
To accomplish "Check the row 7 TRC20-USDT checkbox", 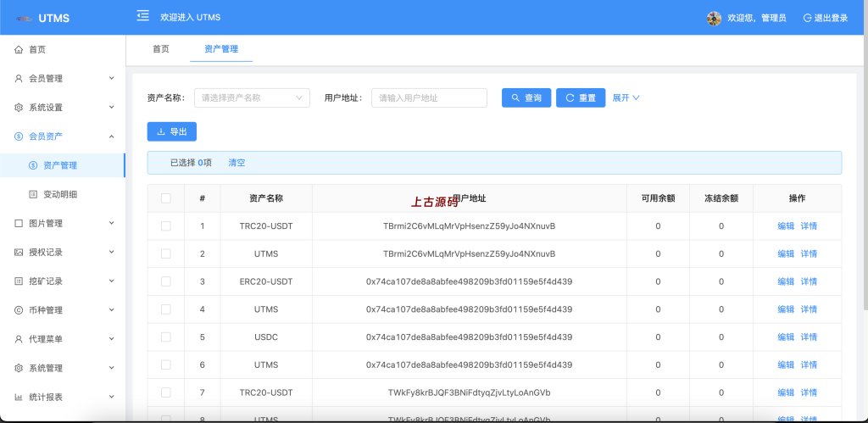I will click(x=165, y=392).
